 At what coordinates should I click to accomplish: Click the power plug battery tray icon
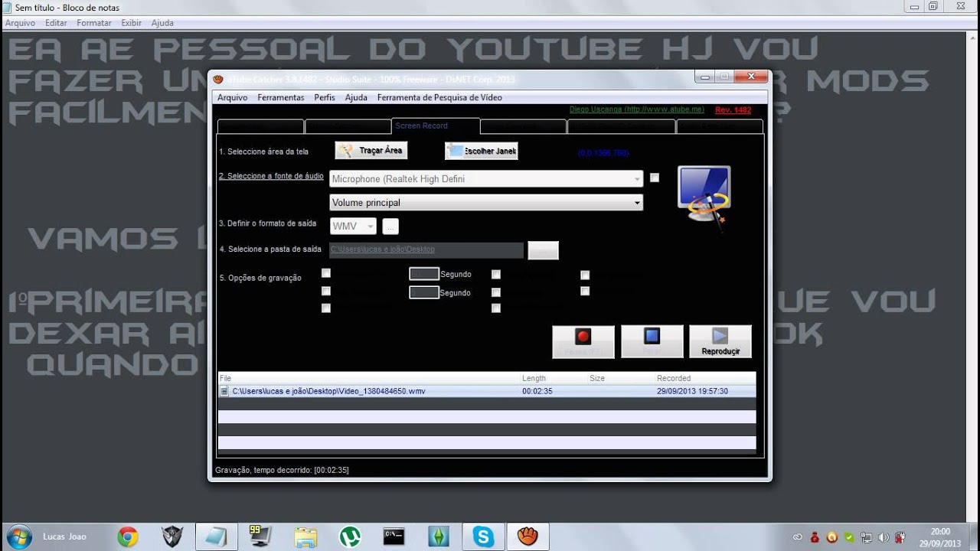tap(900, 537)
